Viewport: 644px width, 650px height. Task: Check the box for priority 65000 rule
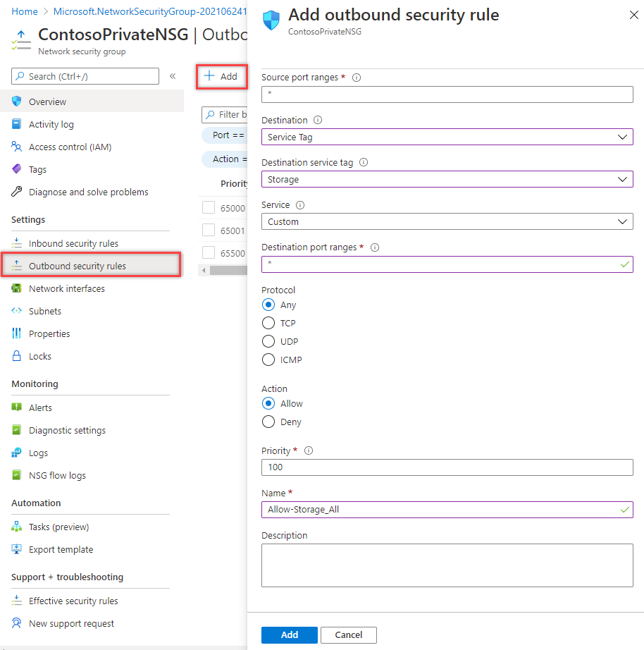209,207
